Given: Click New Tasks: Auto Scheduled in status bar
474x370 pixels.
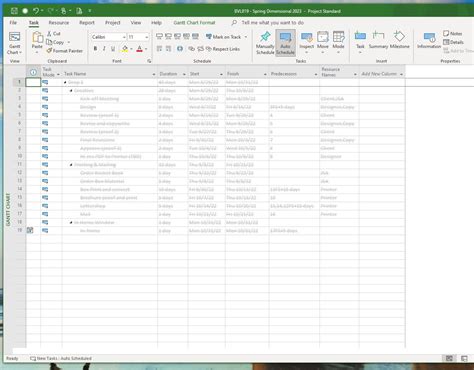Looking at the screenshot, I should [61, 358].
